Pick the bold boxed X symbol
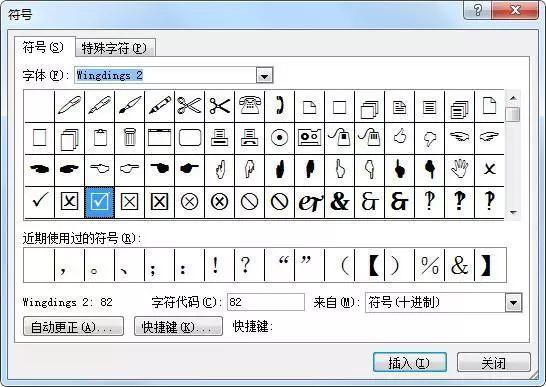This screenshot has width=546, height=387. pyautogui.click(x=159, y=201)
